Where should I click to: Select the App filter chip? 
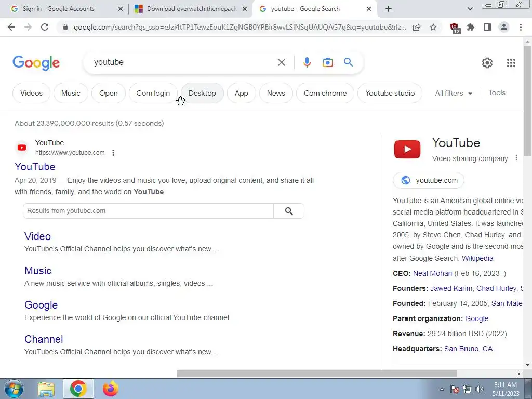pos(242,93)
